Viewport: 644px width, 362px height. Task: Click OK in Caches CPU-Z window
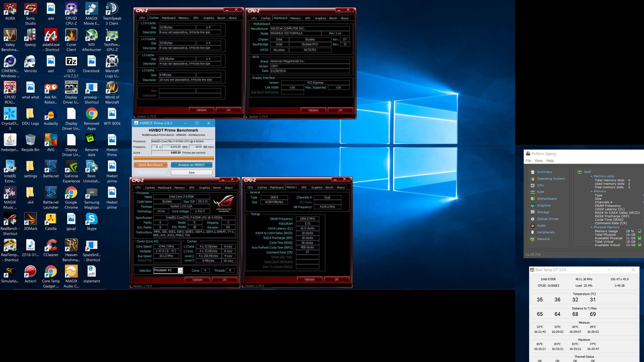pyautogui.click(x=228, y=110)
